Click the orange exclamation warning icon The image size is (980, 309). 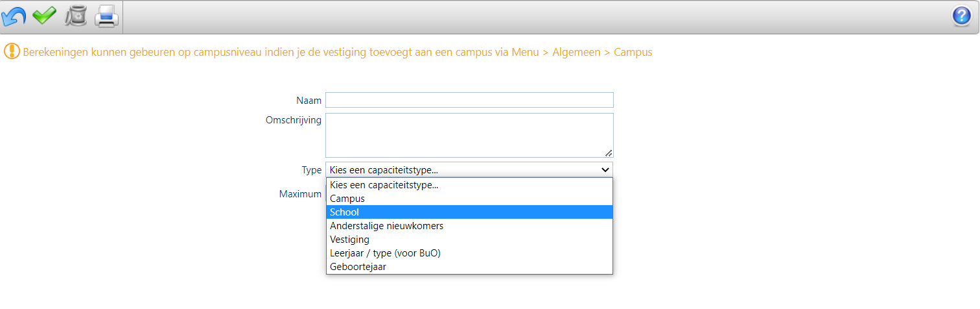[x=12, y=51]
